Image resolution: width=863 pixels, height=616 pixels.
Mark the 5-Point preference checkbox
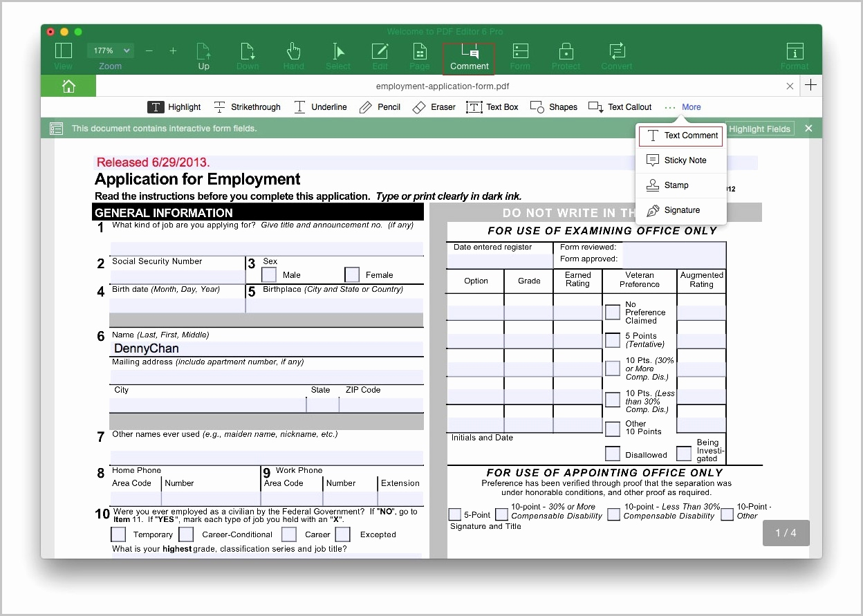(x=454, y=514)
